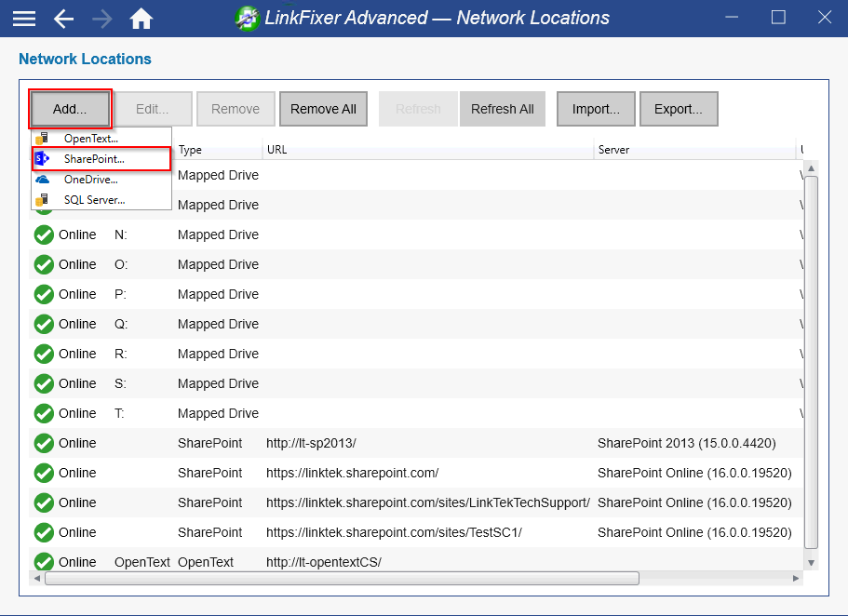
Task: Click status icon of TestSC1 row
Action: [x=44, y=532]
